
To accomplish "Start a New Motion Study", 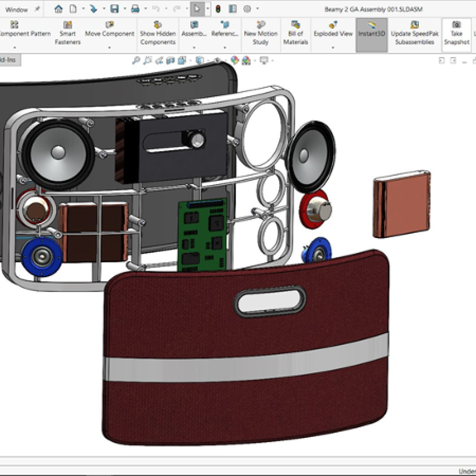I will pos(260,33).
